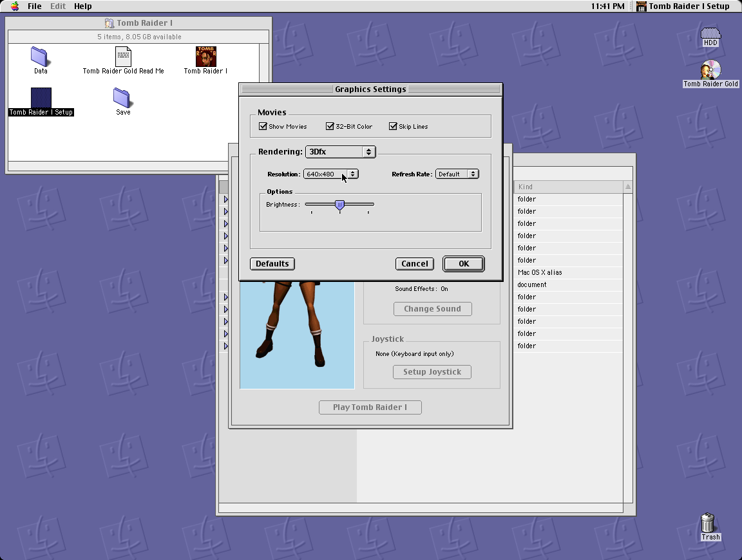
Task: Click the Lara Croft image in setup window
Action: (297, 335)
